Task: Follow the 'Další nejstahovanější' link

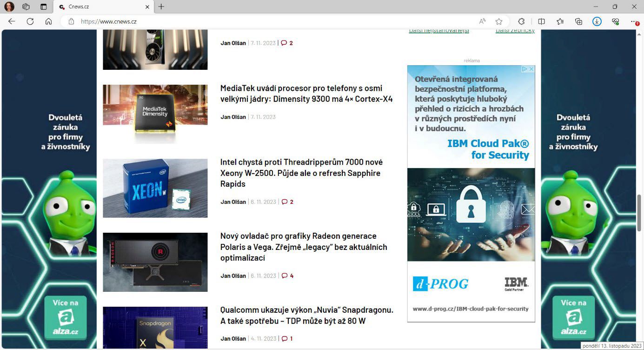Action: [439, 31]
